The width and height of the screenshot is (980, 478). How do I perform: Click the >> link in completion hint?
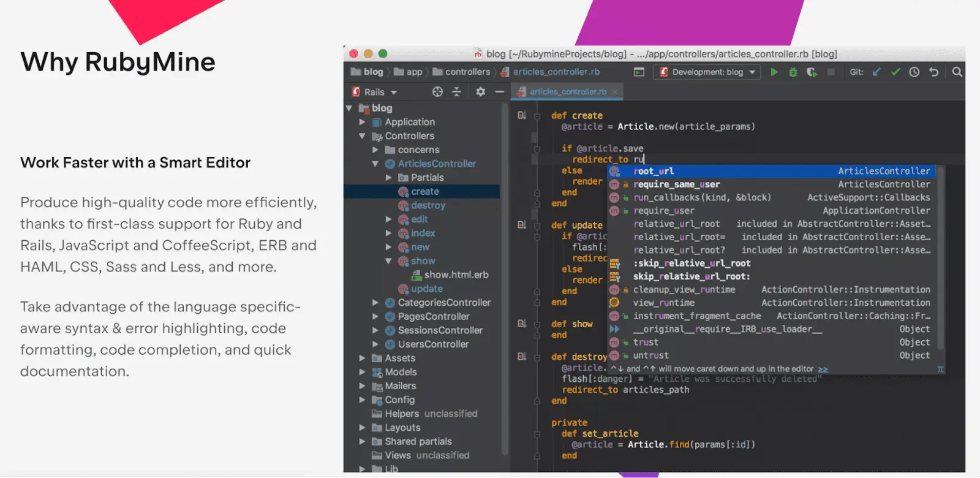[823, 369]
